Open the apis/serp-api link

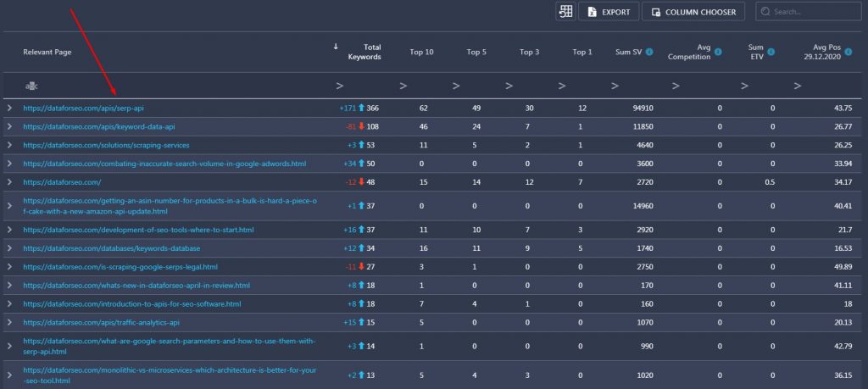coord(83,108)
